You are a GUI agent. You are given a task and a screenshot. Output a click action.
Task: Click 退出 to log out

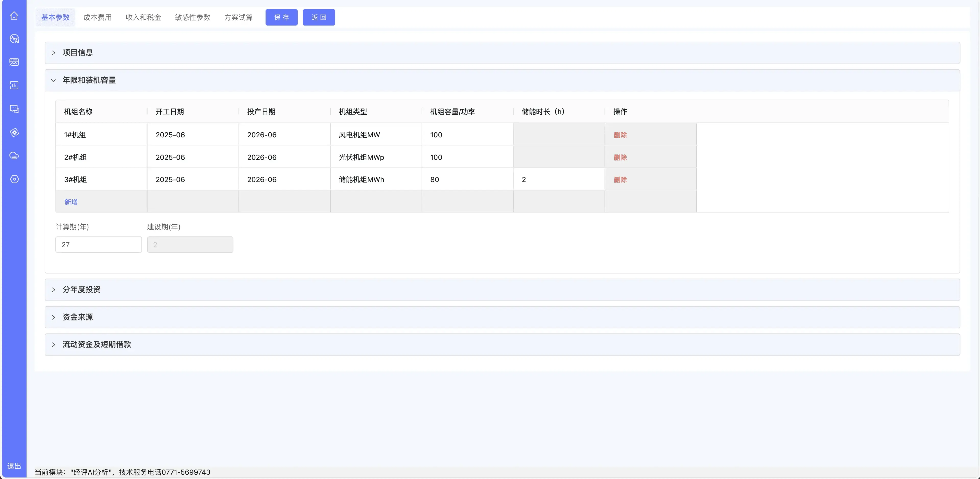coord(14,466)
